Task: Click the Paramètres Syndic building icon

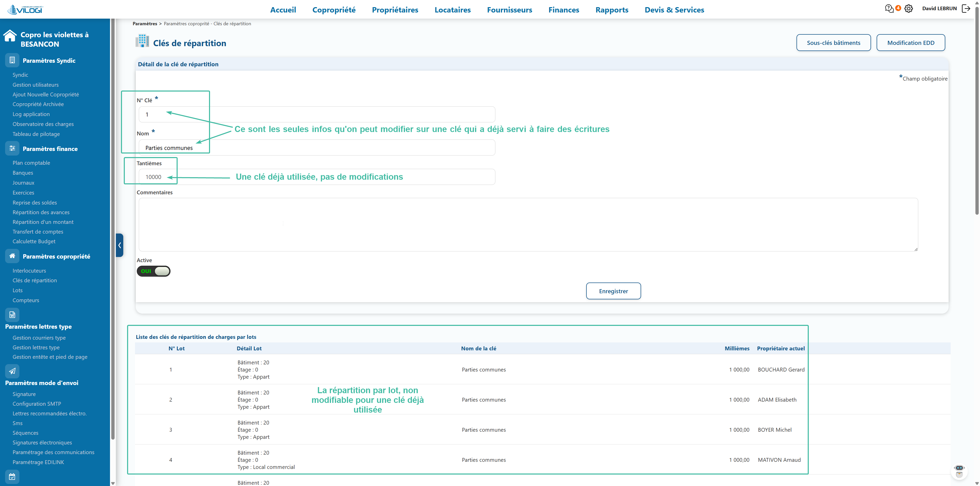Action: pos(12,60)
